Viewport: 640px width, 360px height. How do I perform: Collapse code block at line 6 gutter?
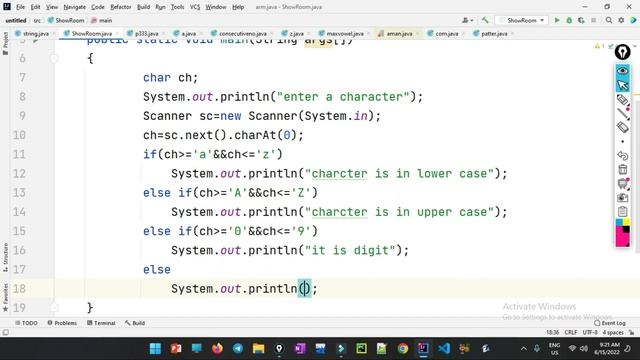(x=53, y=58)
